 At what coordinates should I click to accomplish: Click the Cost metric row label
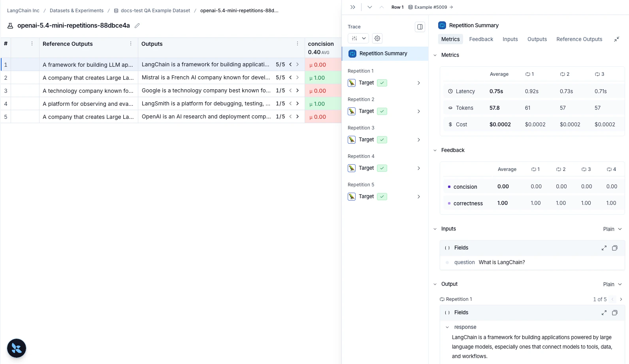click(461, 124)
